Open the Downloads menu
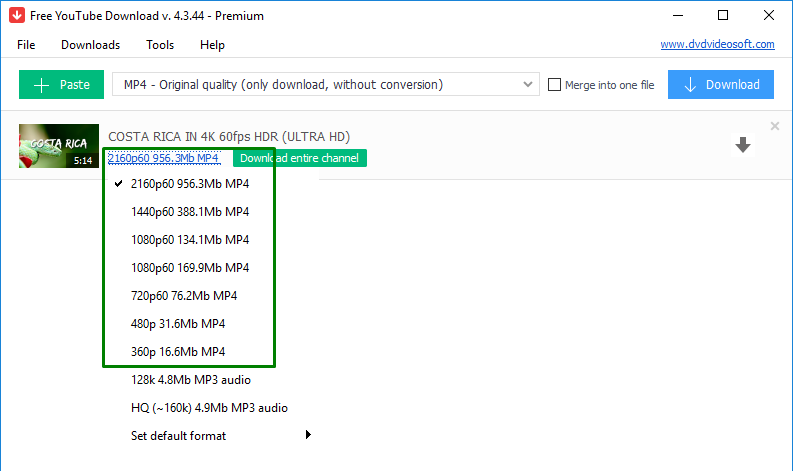 click(x=91, y=45)
